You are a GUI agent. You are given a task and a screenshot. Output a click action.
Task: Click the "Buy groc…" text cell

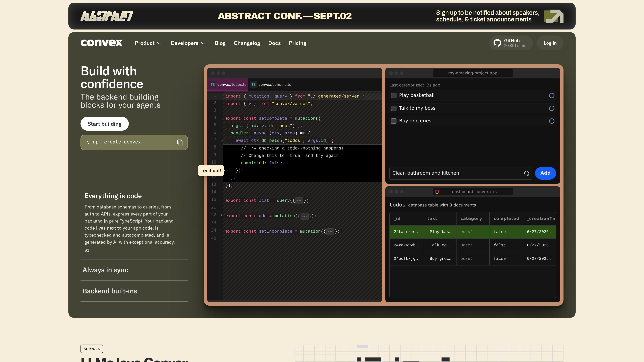(440, 259)
